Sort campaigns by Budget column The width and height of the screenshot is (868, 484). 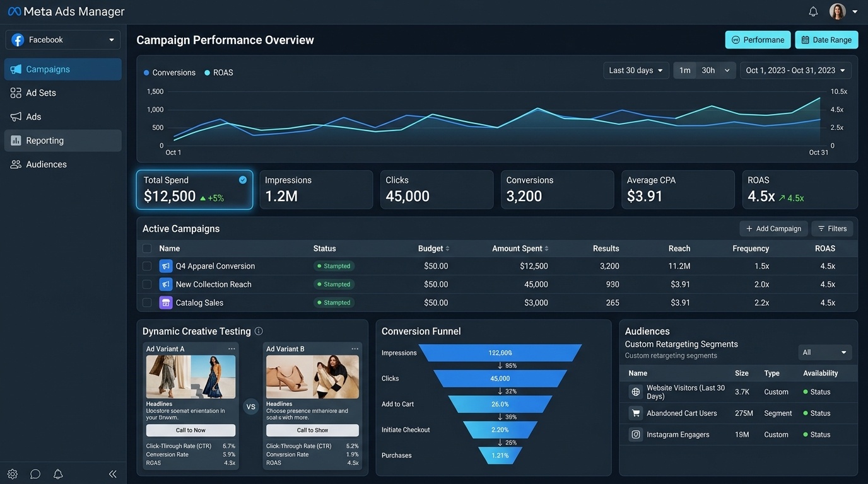[x=434, y=248]
